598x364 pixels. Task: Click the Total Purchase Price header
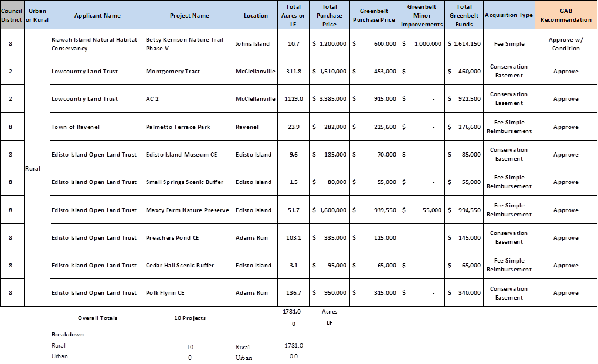pyautogui.click(x=329, y=15)
